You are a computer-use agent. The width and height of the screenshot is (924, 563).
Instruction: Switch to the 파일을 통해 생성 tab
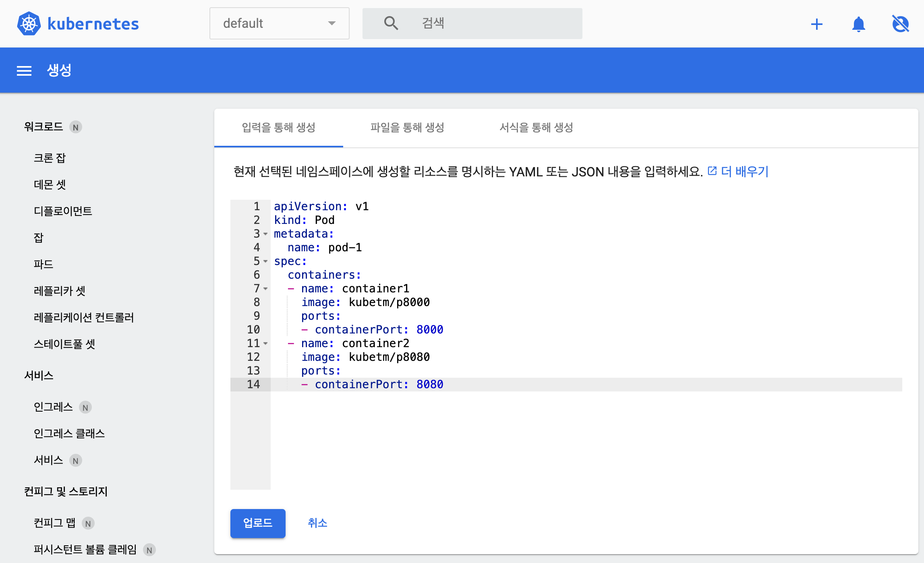407,128
